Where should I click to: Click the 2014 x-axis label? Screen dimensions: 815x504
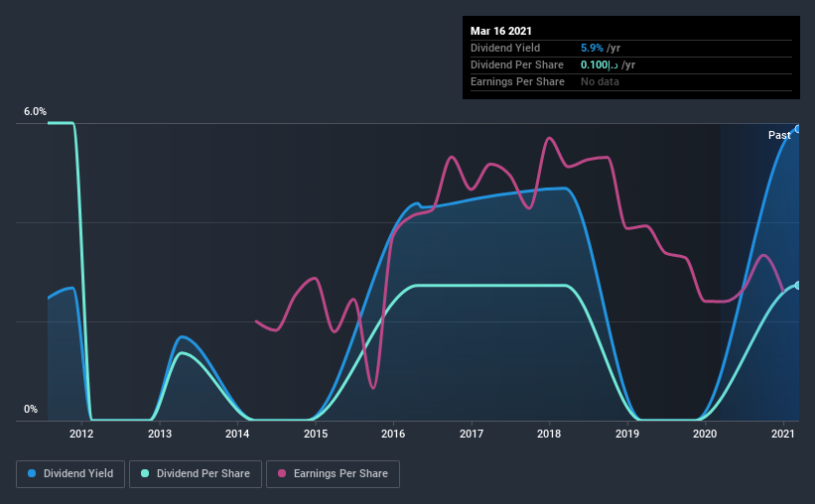(237, 434)
